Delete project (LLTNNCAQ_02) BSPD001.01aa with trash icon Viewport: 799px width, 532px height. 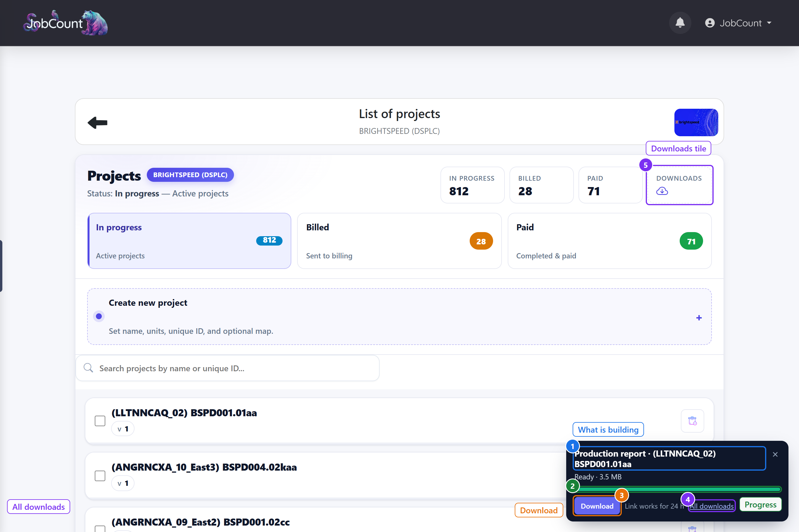[692, 421]
